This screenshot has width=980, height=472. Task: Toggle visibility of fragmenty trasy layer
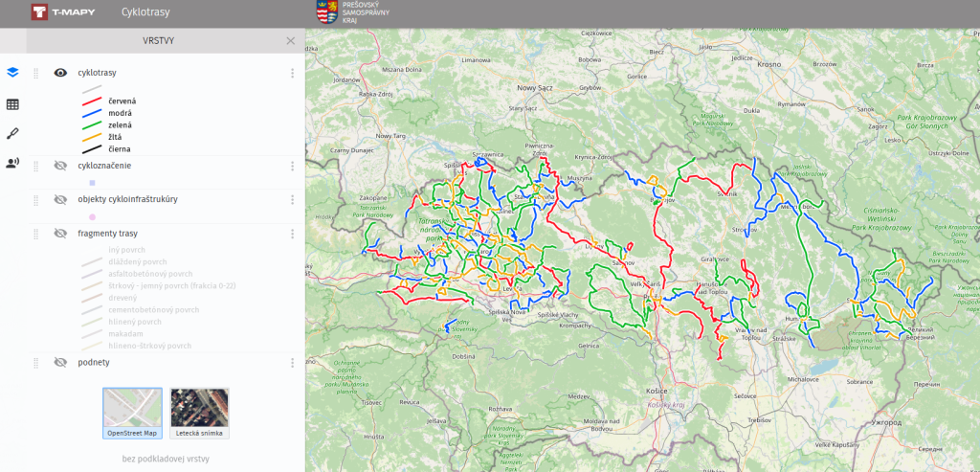pos(60,233)
